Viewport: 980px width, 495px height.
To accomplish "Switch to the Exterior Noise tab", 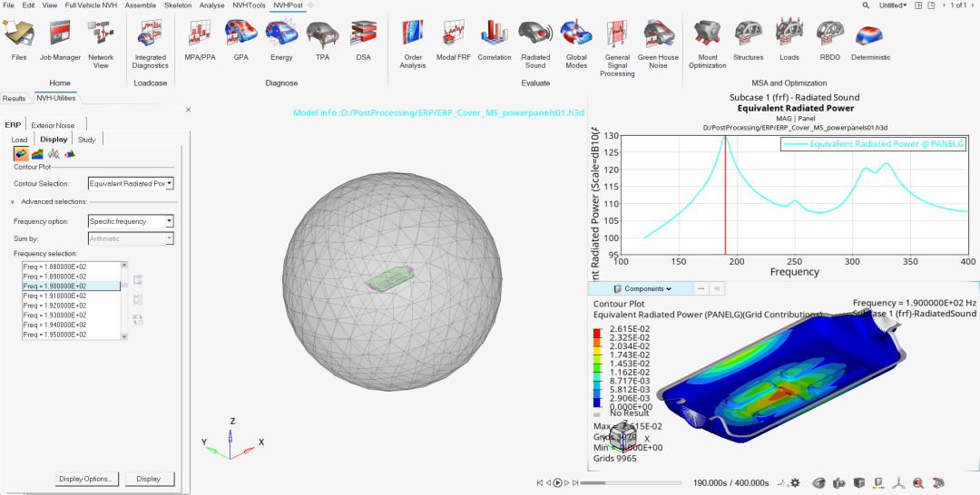I will click(x=53, y=125).
